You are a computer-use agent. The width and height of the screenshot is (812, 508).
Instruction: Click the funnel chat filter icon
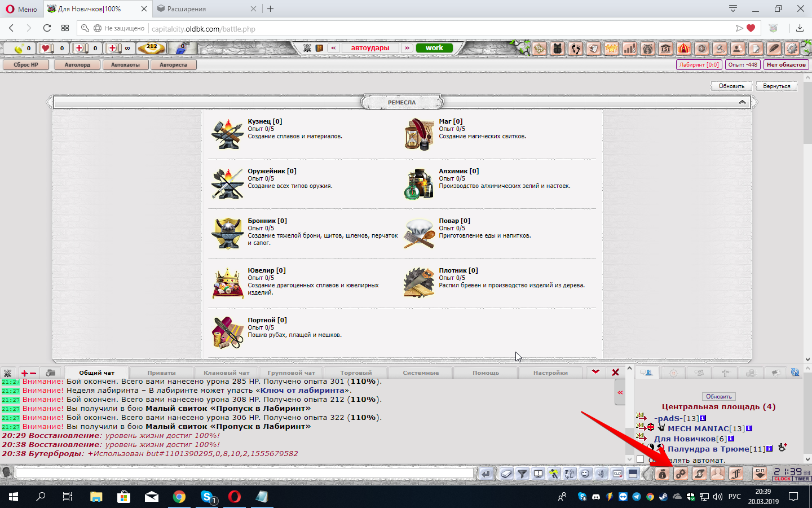point(522,474)
